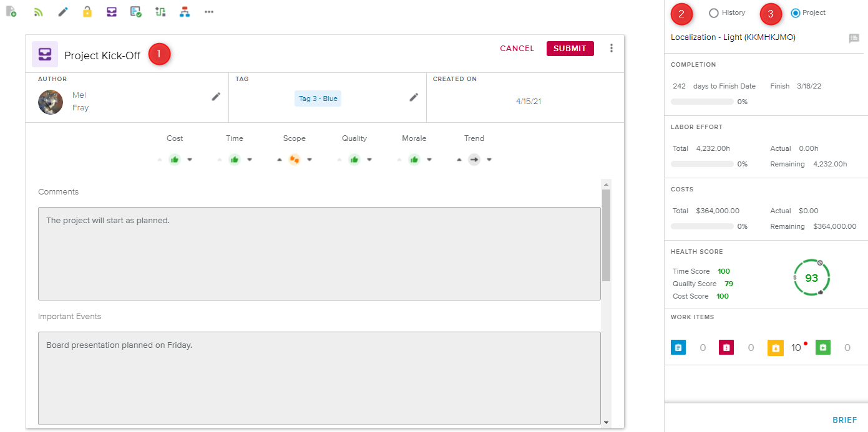Click the edit pencil next to author Mel Fray

[x=216, y=97]
